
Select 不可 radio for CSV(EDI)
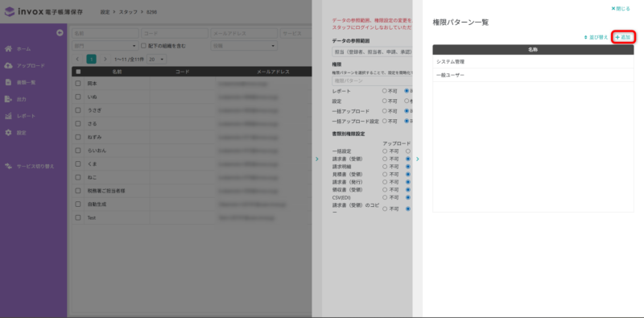[385, 197]
